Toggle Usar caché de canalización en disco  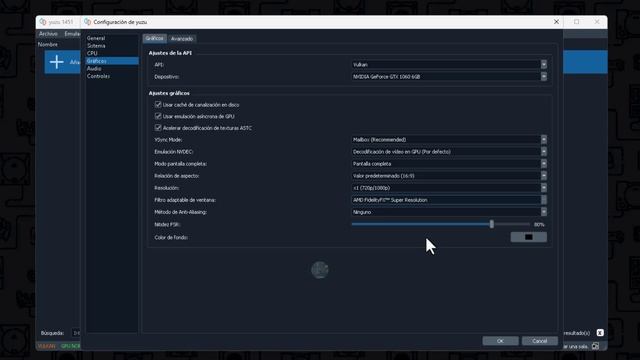(x=158, y=104)
